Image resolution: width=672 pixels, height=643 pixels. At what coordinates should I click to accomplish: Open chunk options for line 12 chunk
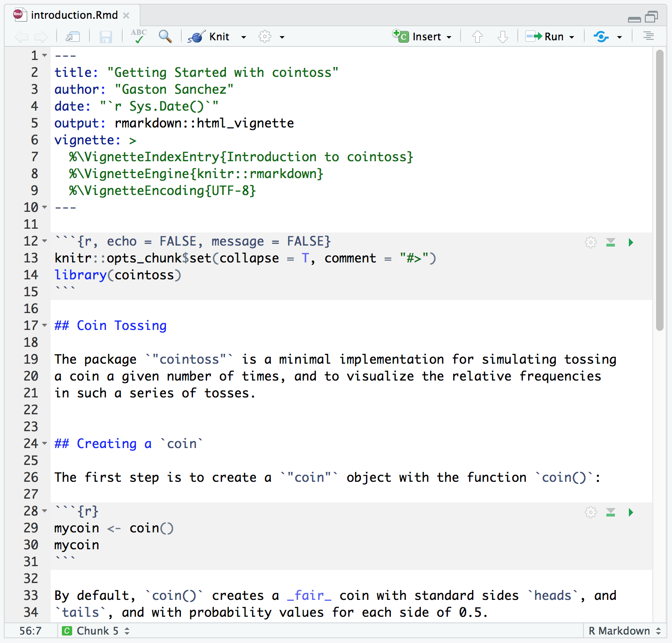(591, 242)
